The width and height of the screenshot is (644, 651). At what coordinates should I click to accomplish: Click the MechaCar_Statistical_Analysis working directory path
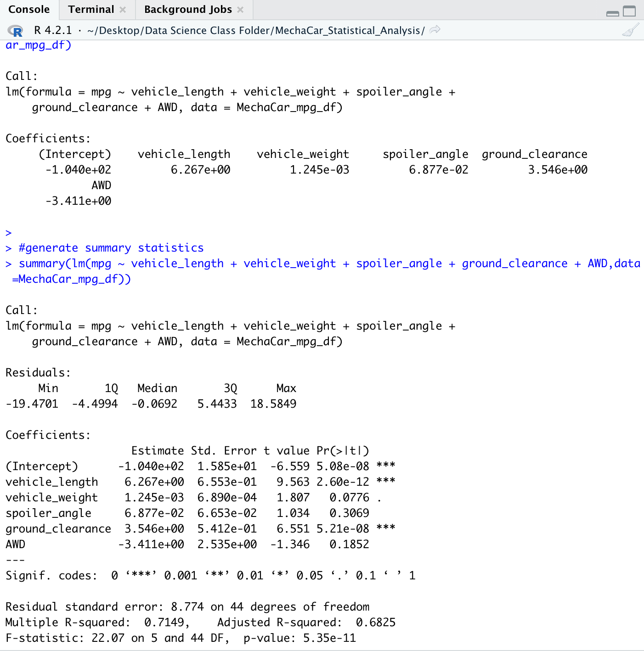256,31
